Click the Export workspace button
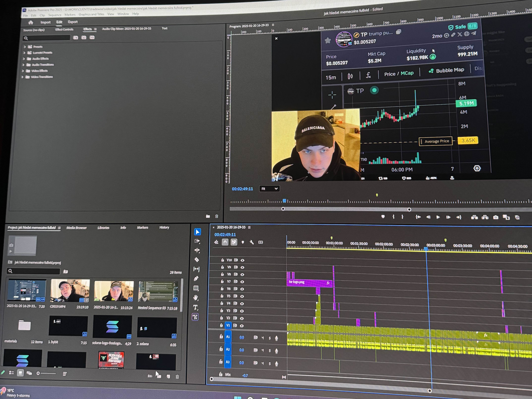This screenshot has width=532, height=399. [x=73, y=22]
